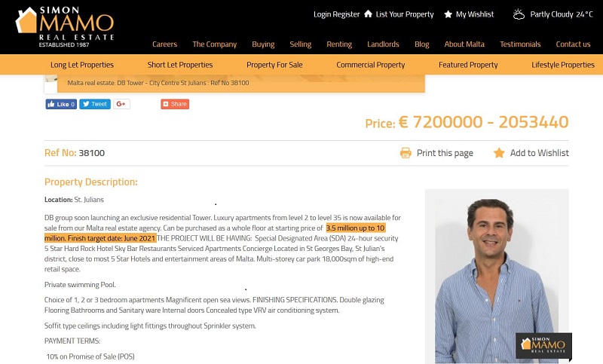Viewport: 603px width, 364px height.
Task: Open the Register link
Action: click(x=347, y=14)
